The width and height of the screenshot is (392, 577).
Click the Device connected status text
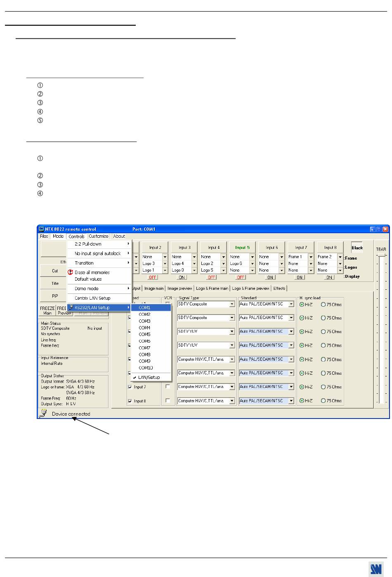pyautogui.click(x=71, y=414)
